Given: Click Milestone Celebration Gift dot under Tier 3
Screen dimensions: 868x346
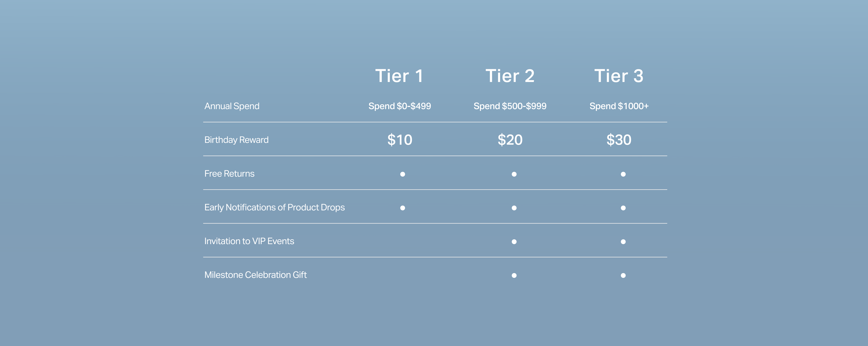Looking at the screenshot, I should (623, 275).
